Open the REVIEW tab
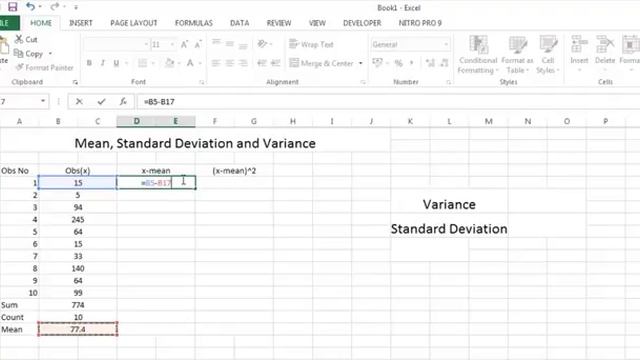 coord(279,23)
